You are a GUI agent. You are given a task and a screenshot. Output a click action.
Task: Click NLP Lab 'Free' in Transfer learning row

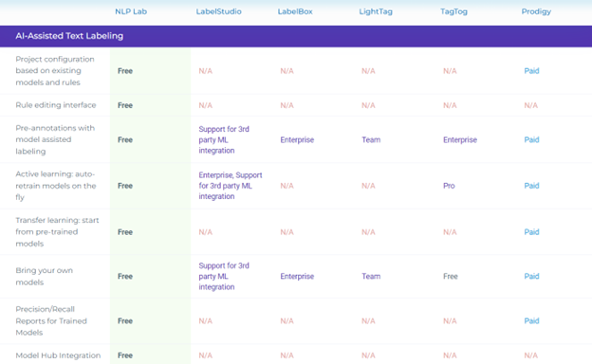125,232
